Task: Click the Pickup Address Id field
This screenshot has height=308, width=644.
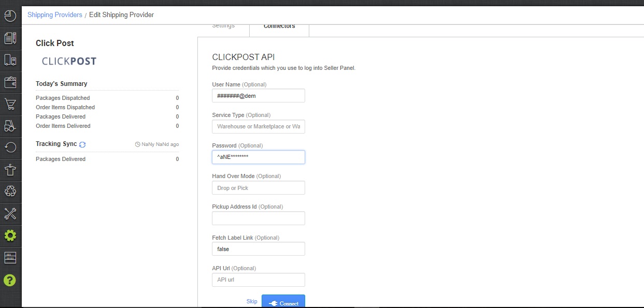Action: click(x=259, y=218)
